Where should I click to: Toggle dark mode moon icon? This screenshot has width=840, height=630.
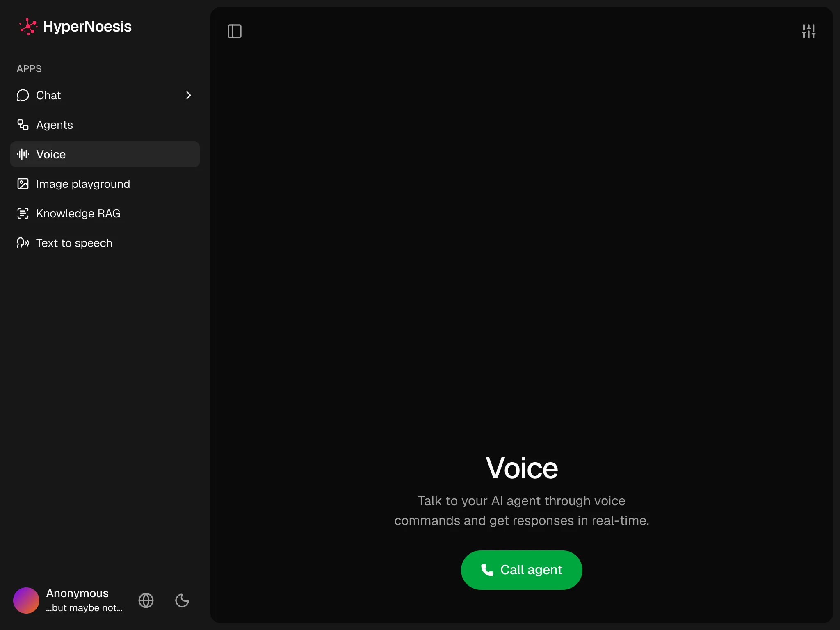182,600
